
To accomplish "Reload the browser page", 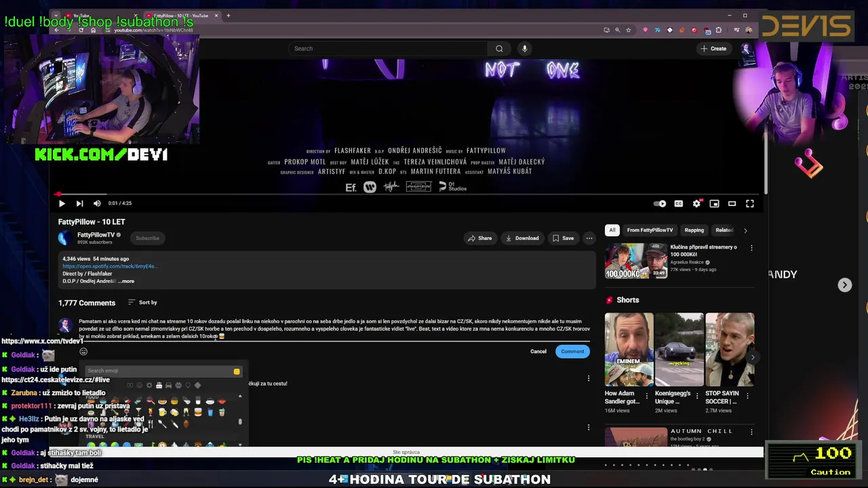I will [x=81, y=30].
